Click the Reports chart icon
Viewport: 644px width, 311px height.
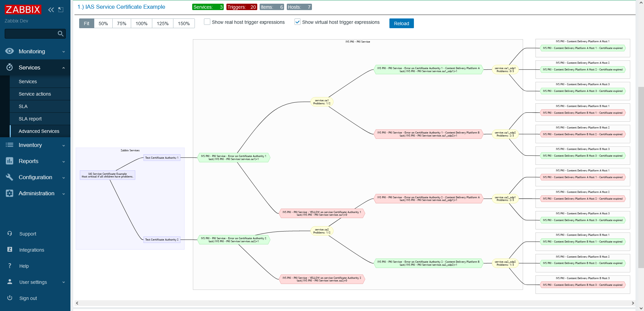10,161
